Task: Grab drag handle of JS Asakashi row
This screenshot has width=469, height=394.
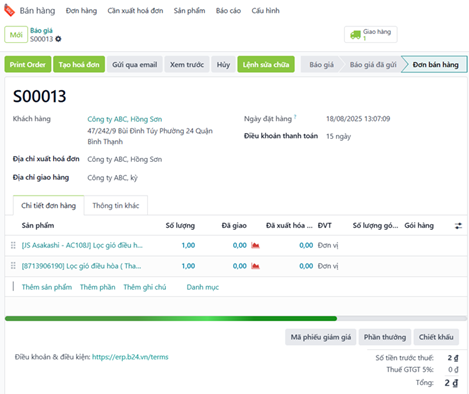Action: [x=13, y=245]
